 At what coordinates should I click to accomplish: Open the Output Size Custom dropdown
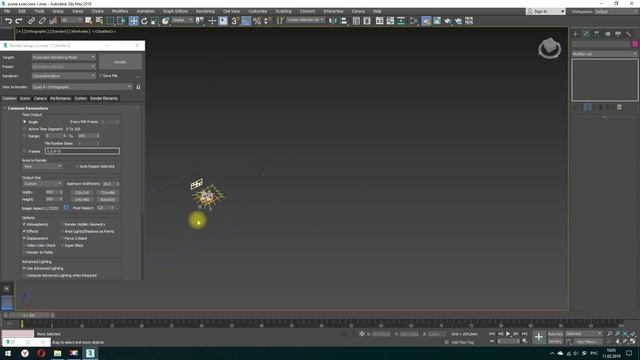pyautogui.click(x=42, y=184)
